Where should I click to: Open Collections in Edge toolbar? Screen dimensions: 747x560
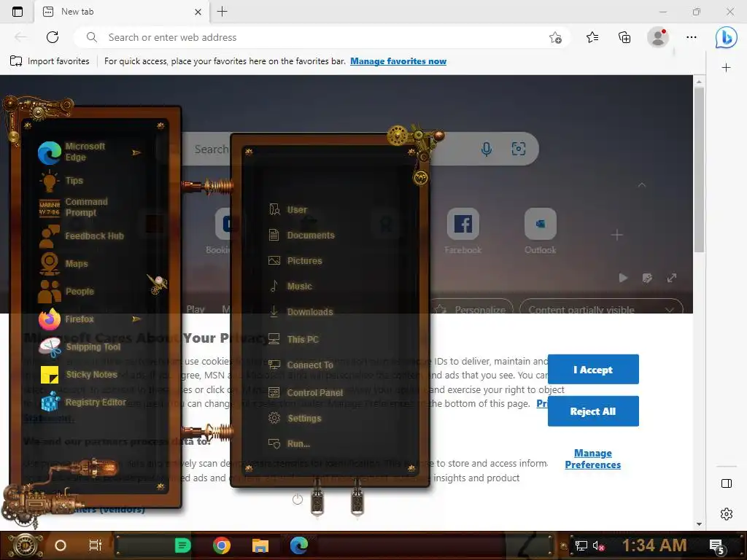pos(624,37)
